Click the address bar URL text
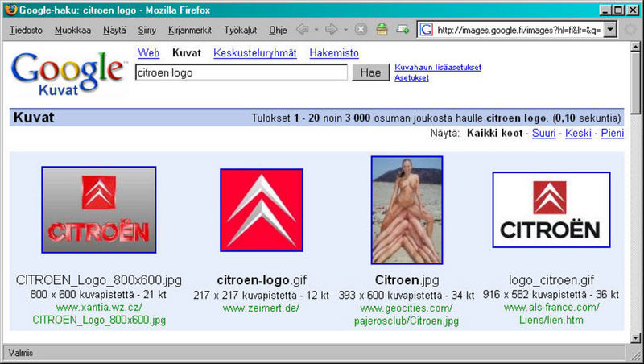 [518, 30]
